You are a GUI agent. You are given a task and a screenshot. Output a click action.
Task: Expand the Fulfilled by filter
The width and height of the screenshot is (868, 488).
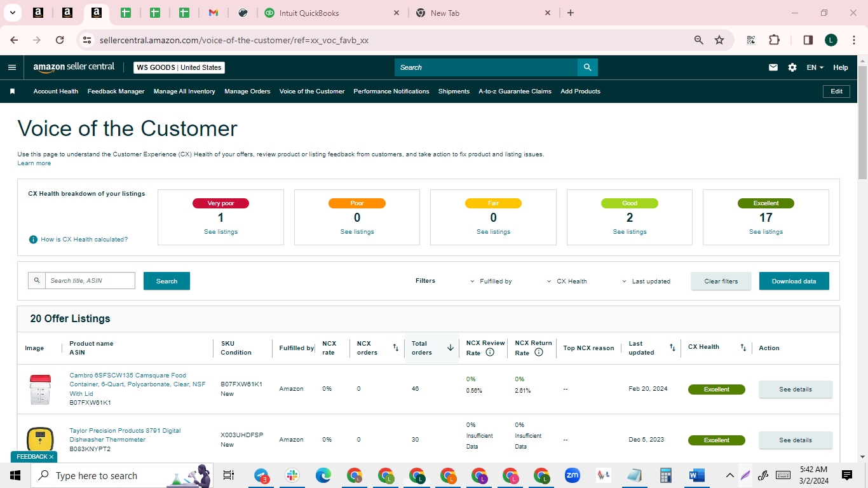click(x=491, y=281)
